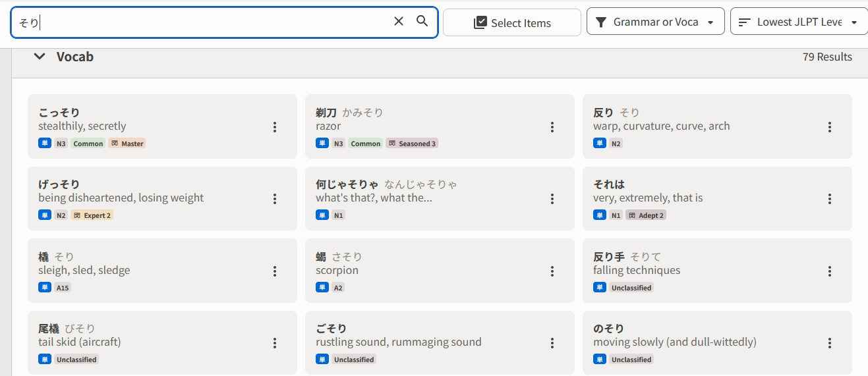Collapse the Vocab section chevron
This screenshot has width=868, height=376.
coord(40,57)
